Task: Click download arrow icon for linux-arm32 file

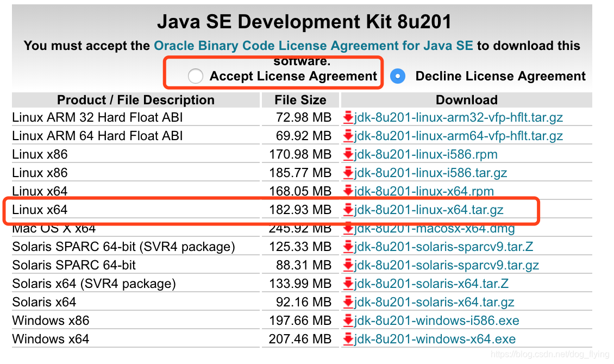Action: pos(348,117)
